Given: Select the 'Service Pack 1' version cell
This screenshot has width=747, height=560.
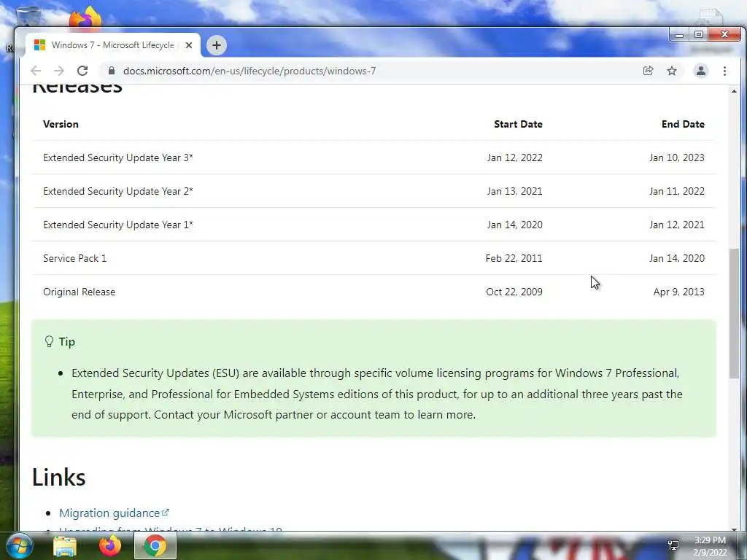Looking at the screenshot, I should click(x=75, y=258).
